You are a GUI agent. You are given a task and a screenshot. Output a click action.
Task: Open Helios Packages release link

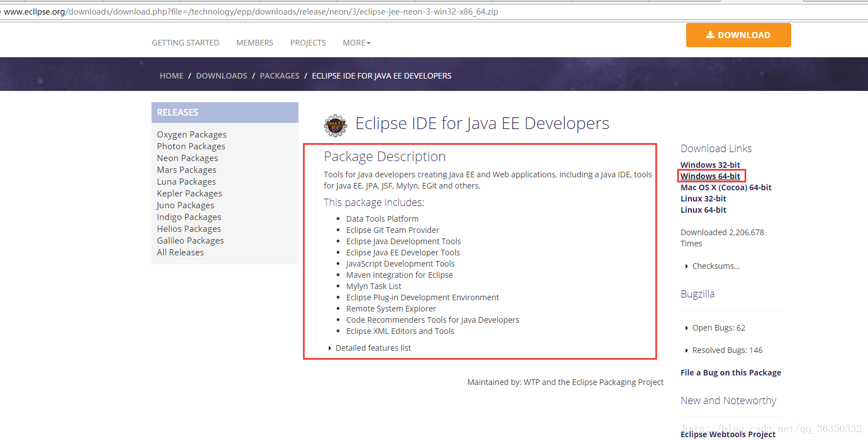(x=189, y=229)
